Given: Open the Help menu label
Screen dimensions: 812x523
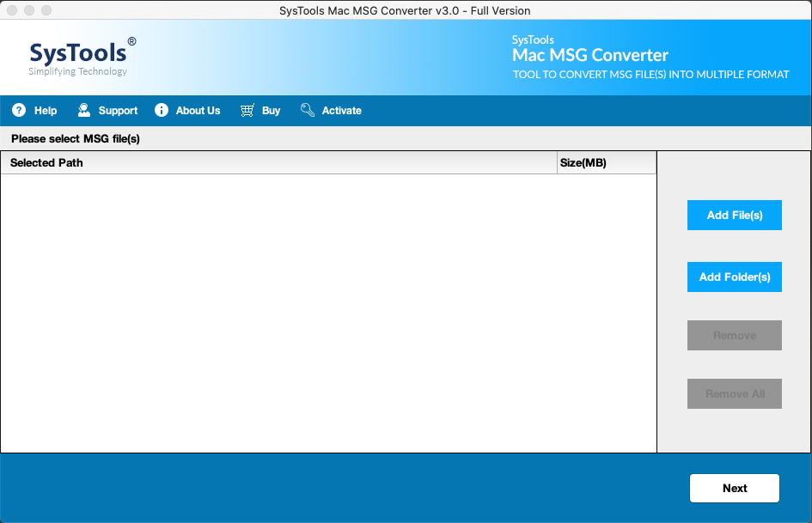Looking at the screenshot, I should [x=46, y=110].
